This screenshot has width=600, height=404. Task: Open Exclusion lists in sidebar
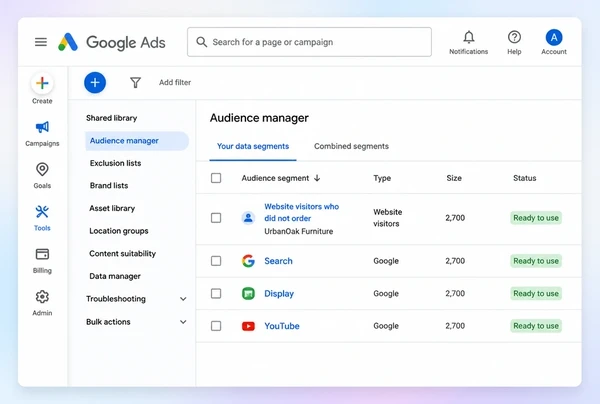coord(116,163)
